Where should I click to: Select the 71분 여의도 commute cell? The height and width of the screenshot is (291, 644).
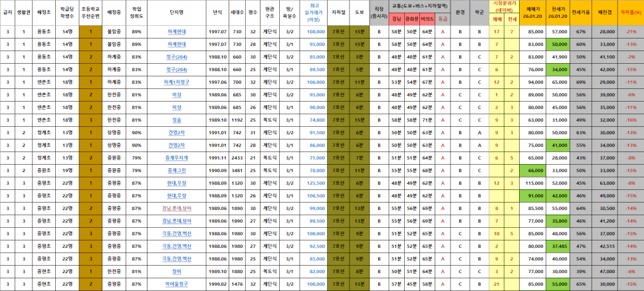(427, 120)
